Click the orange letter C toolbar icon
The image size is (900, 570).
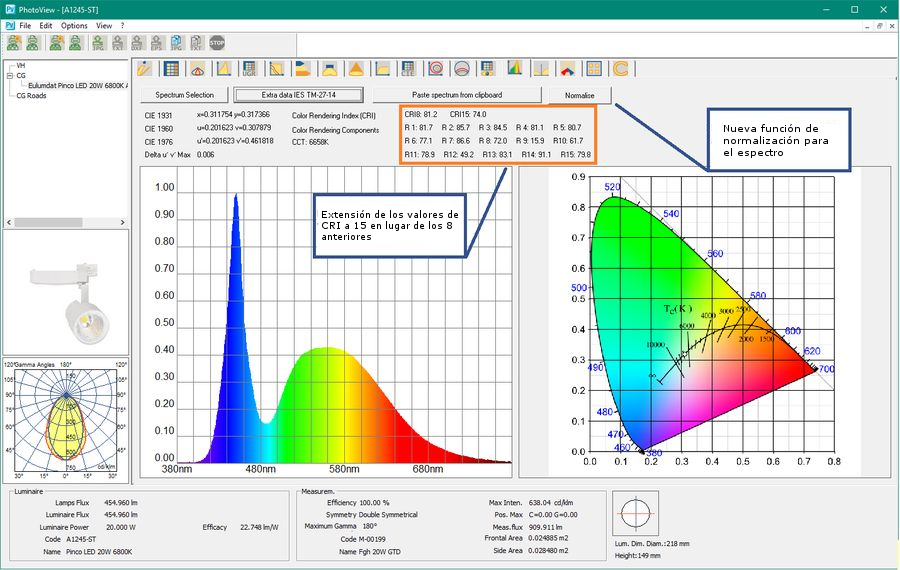click(x=620, y=69)
